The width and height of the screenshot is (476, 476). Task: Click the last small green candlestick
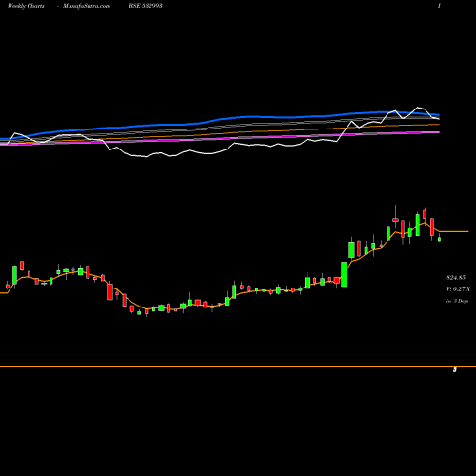[x=439, y=239]
